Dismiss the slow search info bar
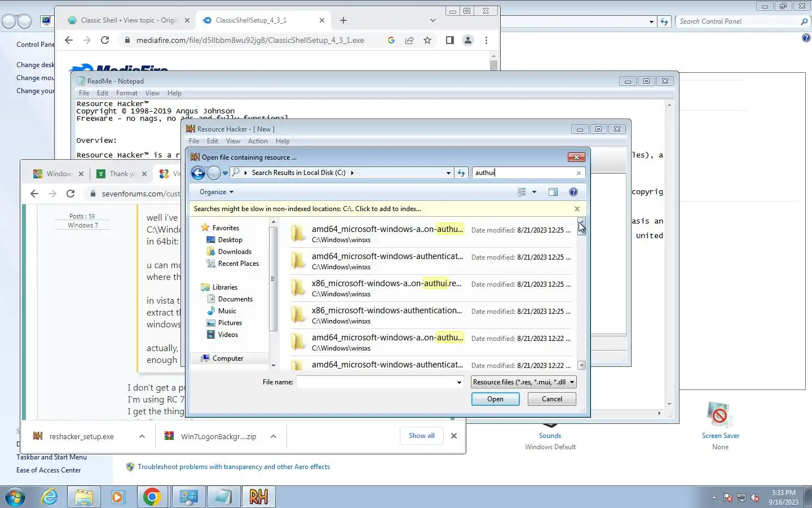This screenshot has height=508, width=812. click(x=577, y=209)
